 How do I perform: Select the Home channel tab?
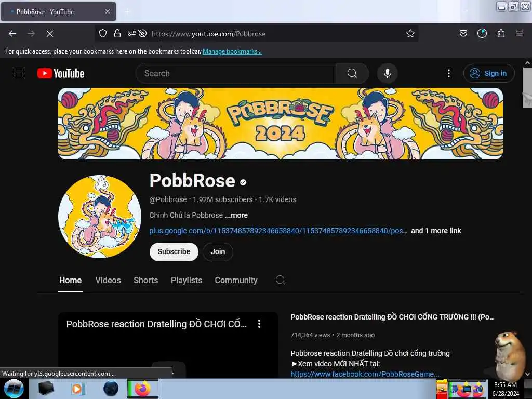tap(70, 280)
